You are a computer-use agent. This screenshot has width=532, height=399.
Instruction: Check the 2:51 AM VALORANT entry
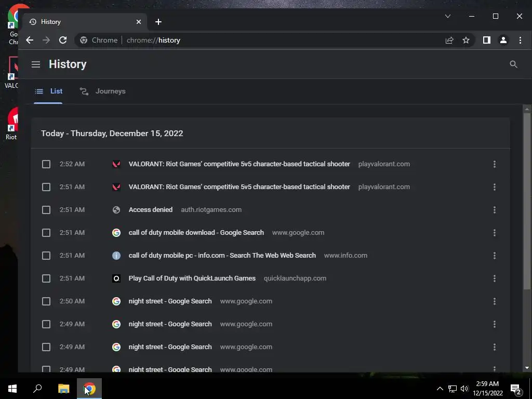click(x=46, y=187)
